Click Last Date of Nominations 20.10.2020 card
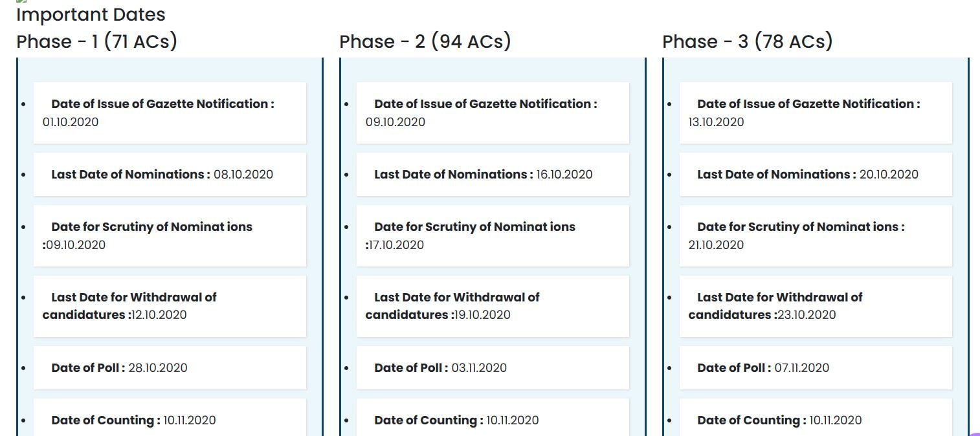This screenshot has width=980, height=436. pos(815,174)
